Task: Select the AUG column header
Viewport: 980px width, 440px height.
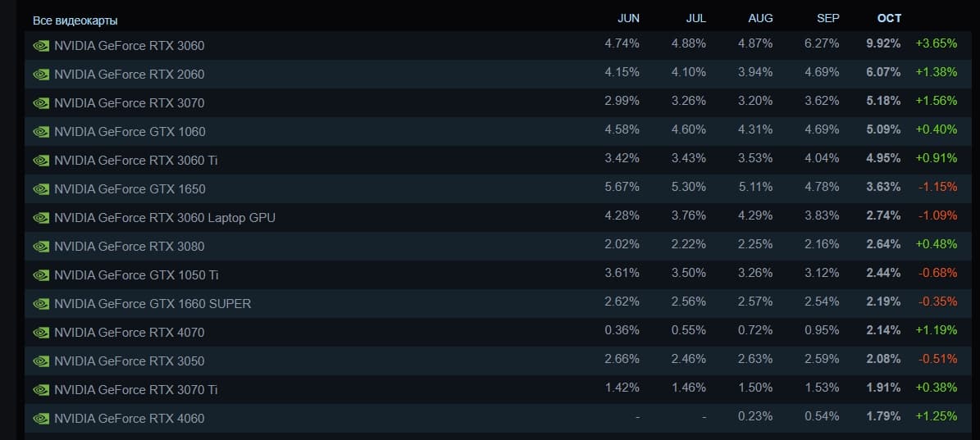Action: pos(760,18)
